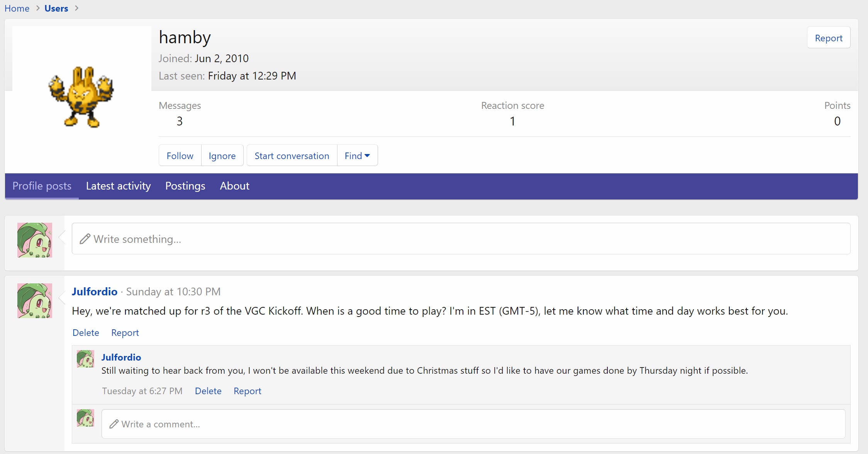The image size is (868, 454).
Task: Click the small avatar beside Write a comment
Action: point(85,418)
